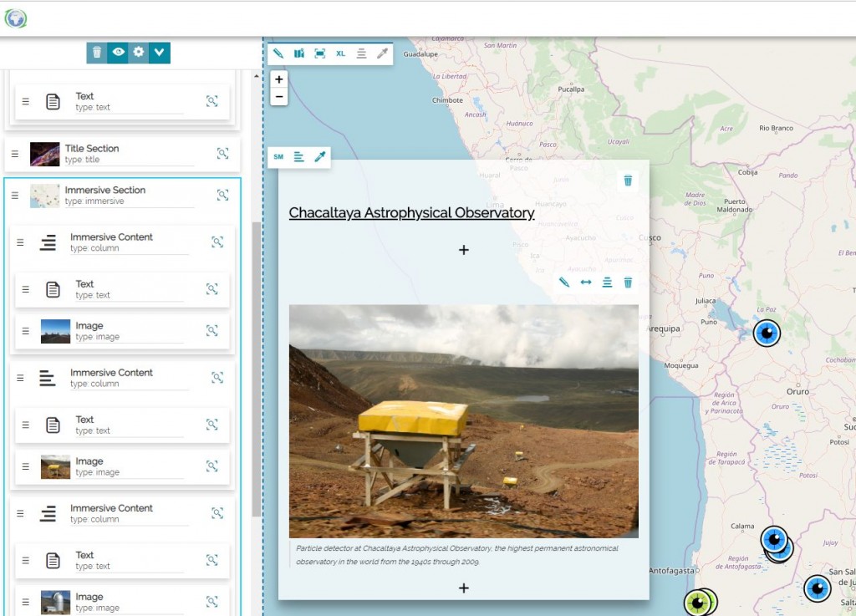Select the yellow detector Image row thumbnail
This screenshot has height=616, width=856.
[56, 466]
